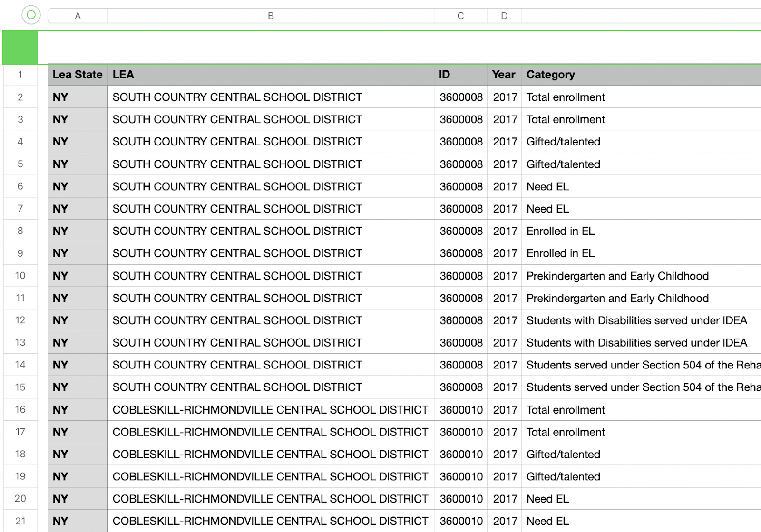761x532 pixels.
Task: Select ID 3600008 in row 3
Action: point(460,119)
